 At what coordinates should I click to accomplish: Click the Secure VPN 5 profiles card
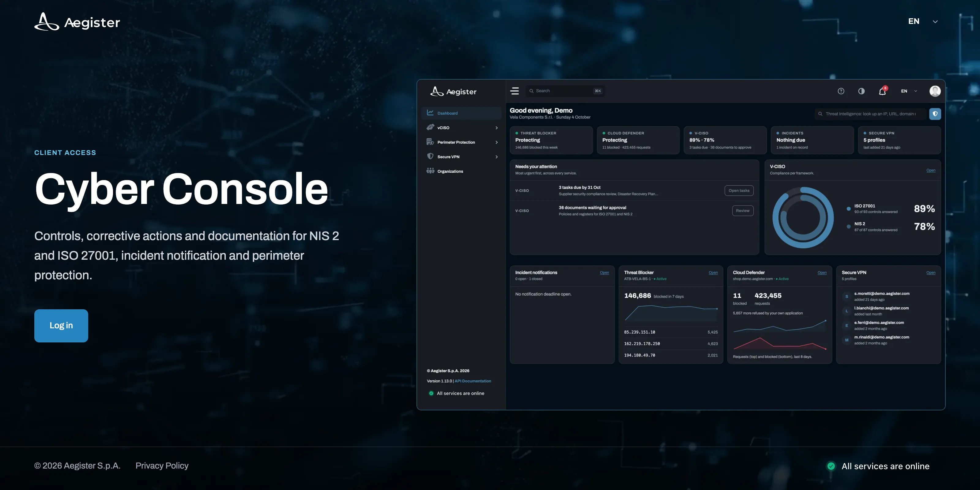point(899,140)
